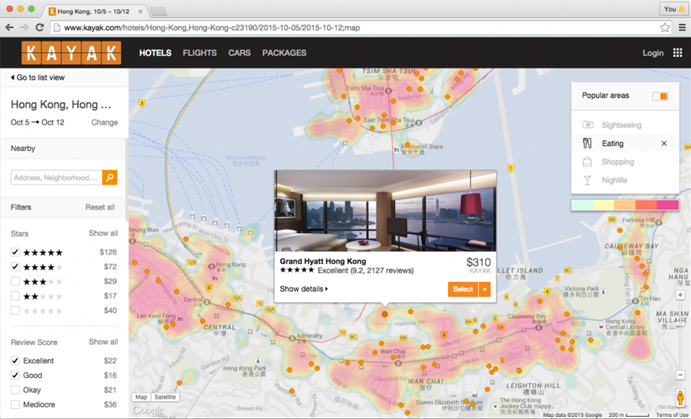The height and width of the screenshot is (419, 691).
Task: Open the dropdown arrow next to Select
Action: tap(485, 289)
